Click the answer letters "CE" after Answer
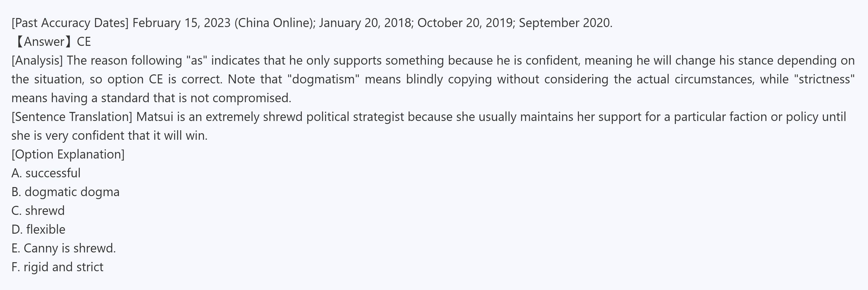This screenshot has width=868, height=290. coord(84,42)
